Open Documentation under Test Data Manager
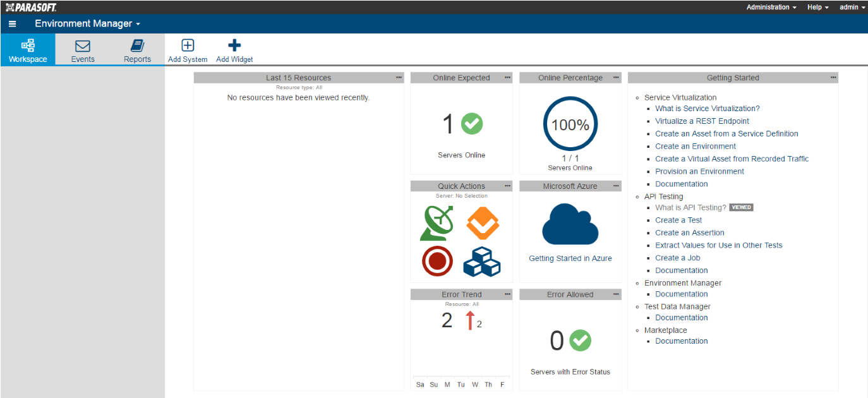Screen dimensions: 868x398 [682, 318]
